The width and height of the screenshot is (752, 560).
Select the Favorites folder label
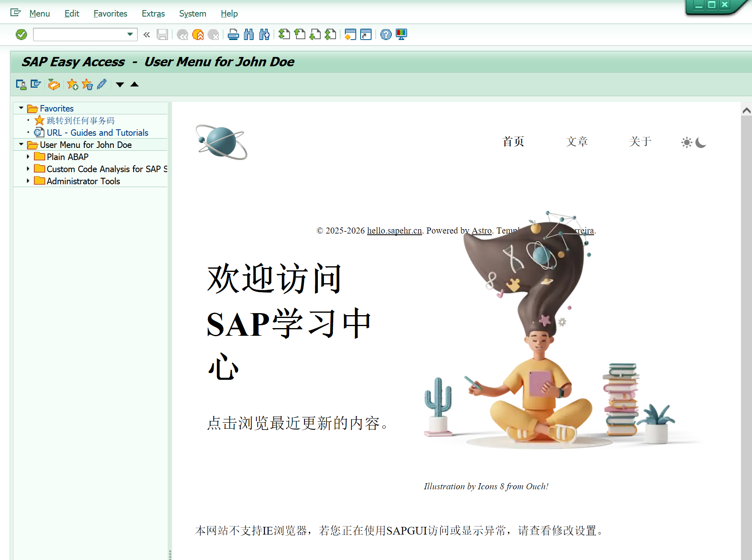(57, 108)
